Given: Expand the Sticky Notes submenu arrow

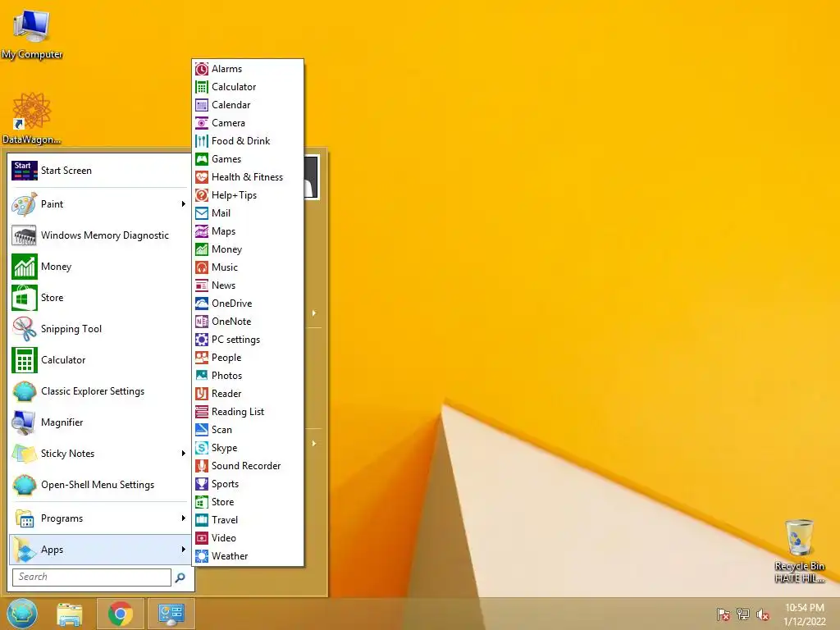Looking at the screenshot, I should pos(183,453).
